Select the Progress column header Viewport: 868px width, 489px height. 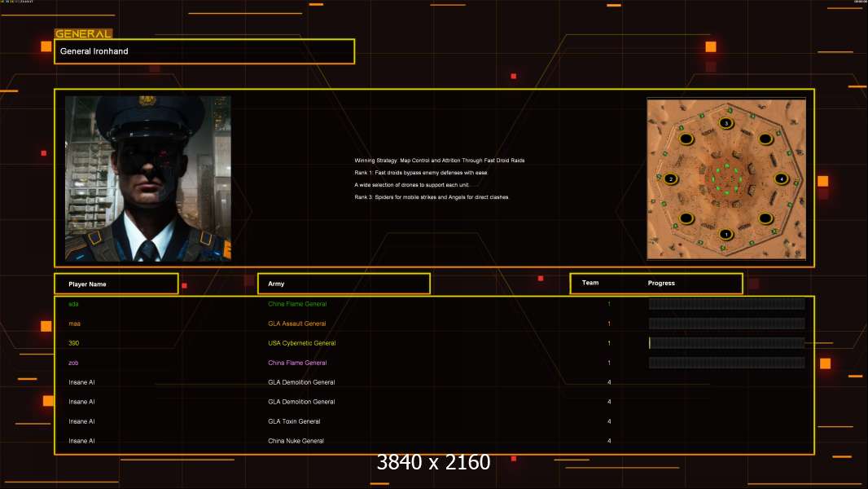[x=661, y=283]
